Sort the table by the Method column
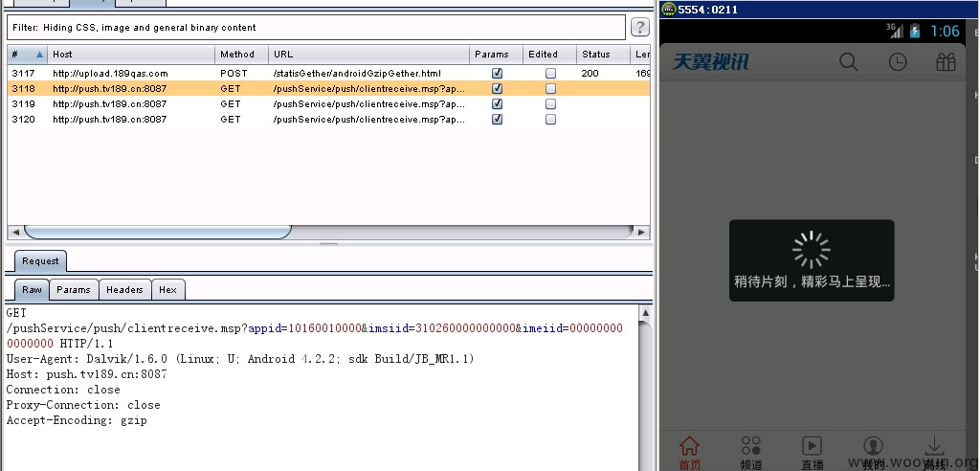Viewport: 980px width, 471px height. pos(242,55)
